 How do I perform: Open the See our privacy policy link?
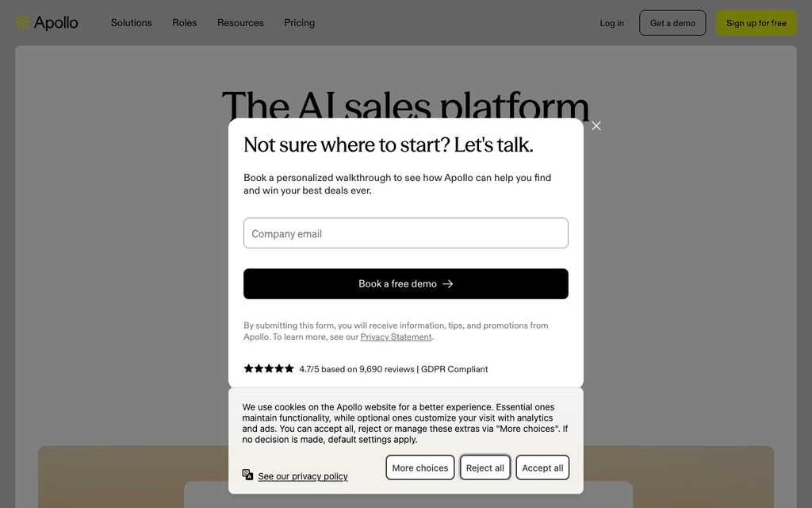point(302,476)
